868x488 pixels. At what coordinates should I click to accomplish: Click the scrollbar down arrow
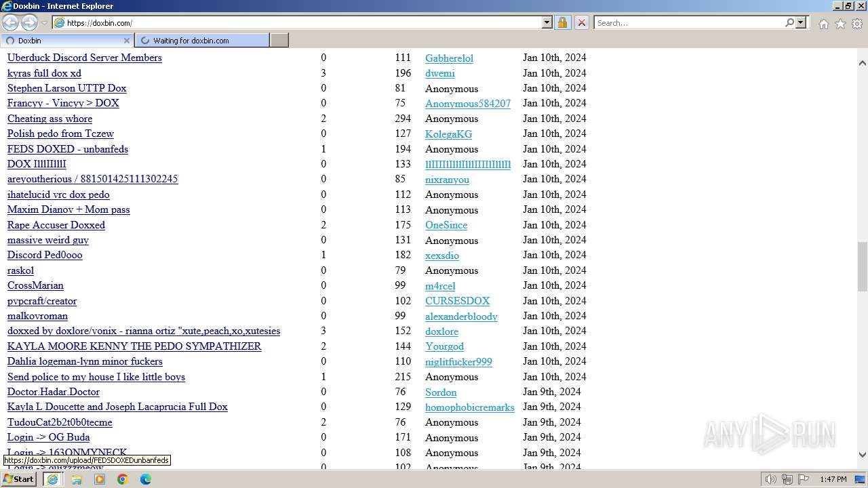tap(862, 455)
